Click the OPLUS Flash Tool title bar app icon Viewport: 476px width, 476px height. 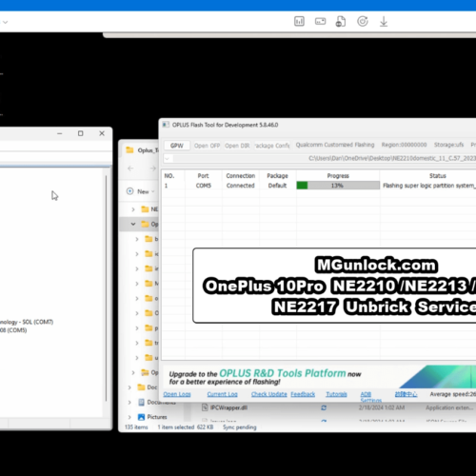(166, 125)
